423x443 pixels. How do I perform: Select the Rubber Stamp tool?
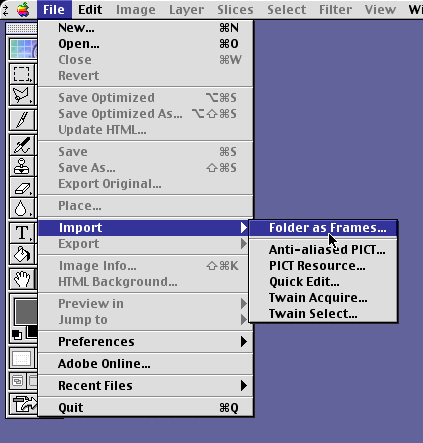tap(22, 166)
